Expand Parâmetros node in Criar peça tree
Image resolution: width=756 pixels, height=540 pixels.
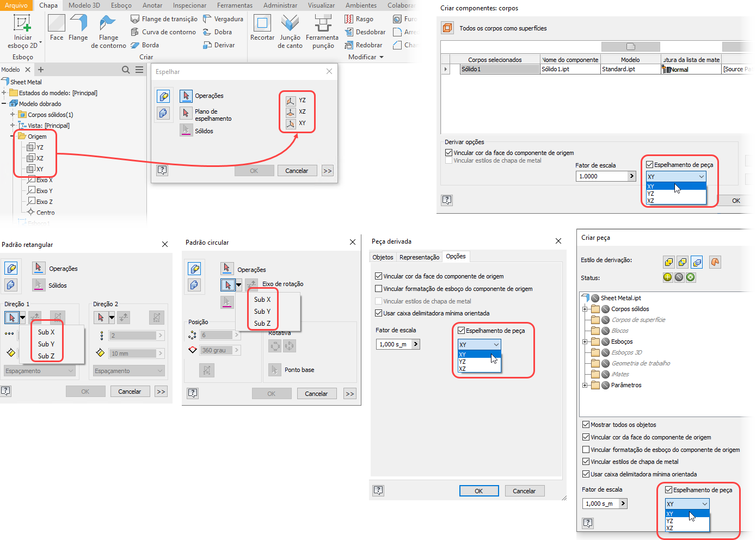[585, 385]
